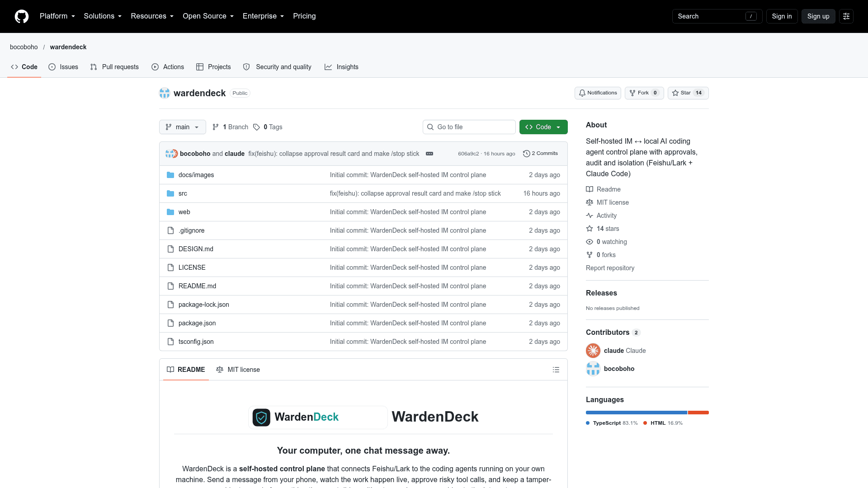Open the 1 Branch link

[x=231, y=127]
